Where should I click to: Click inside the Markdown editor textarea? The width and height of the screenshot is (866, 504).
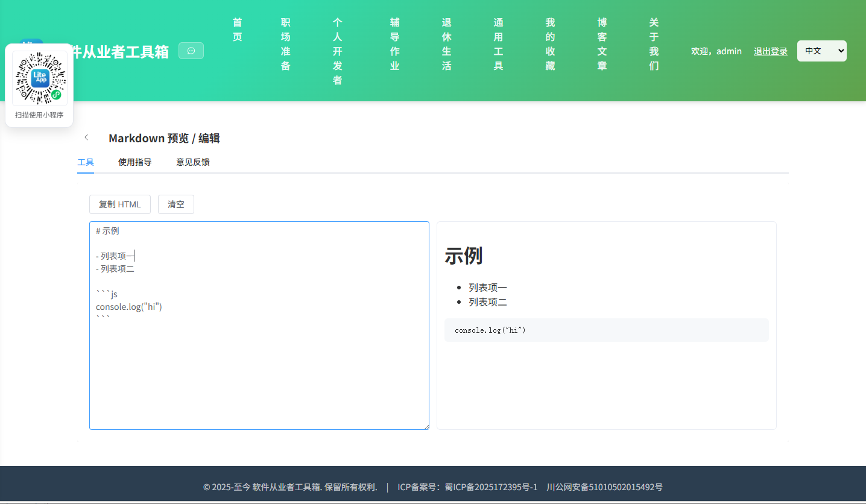coord(259,326)
